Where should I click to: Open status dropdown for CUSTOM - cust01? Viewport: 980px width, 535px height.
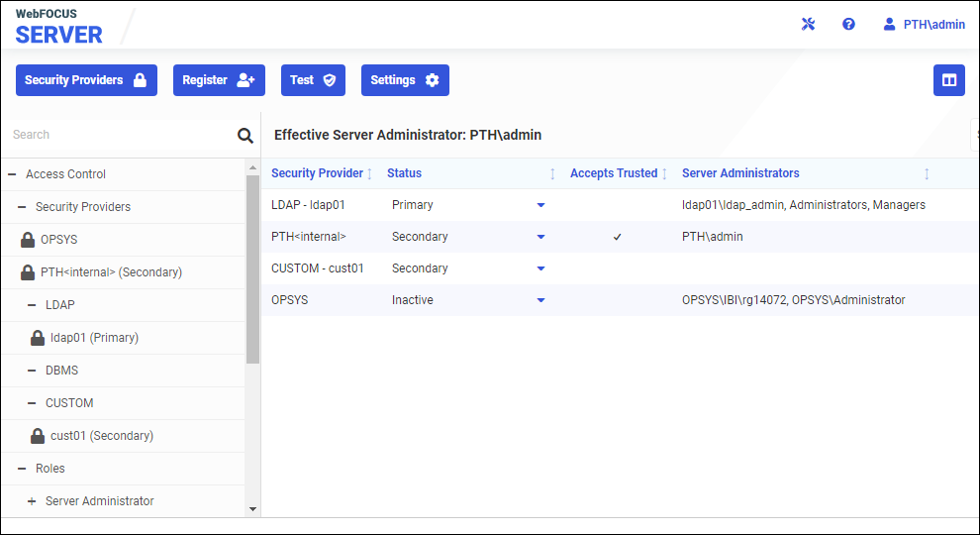pos(541,268)
